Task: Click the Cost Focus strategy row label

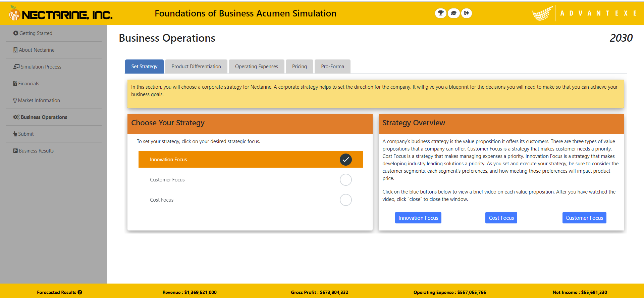Action: (x=162, y=200)
